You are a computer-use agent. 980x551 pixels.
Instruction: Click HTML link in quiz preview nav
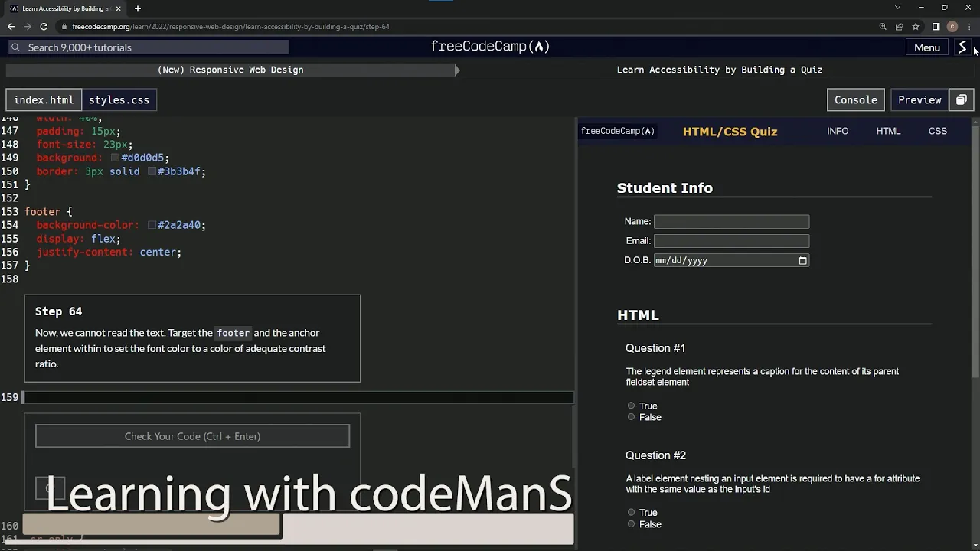(888, 131)
